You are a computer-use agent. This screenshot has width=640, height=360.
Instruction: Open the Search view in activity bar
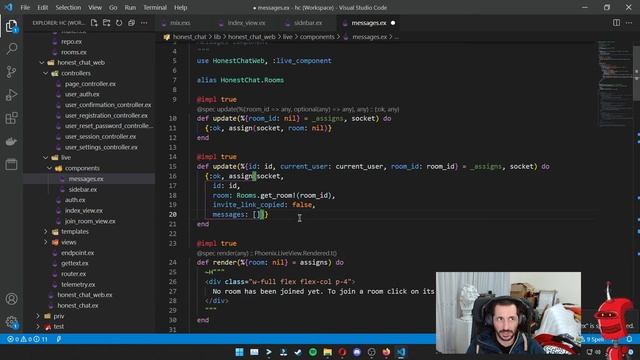(x=11, y=49)
